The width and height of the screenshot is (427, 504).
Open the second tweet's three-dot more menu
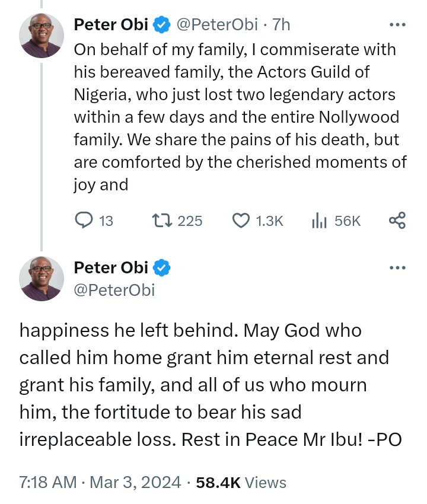(x=397, y=268)
